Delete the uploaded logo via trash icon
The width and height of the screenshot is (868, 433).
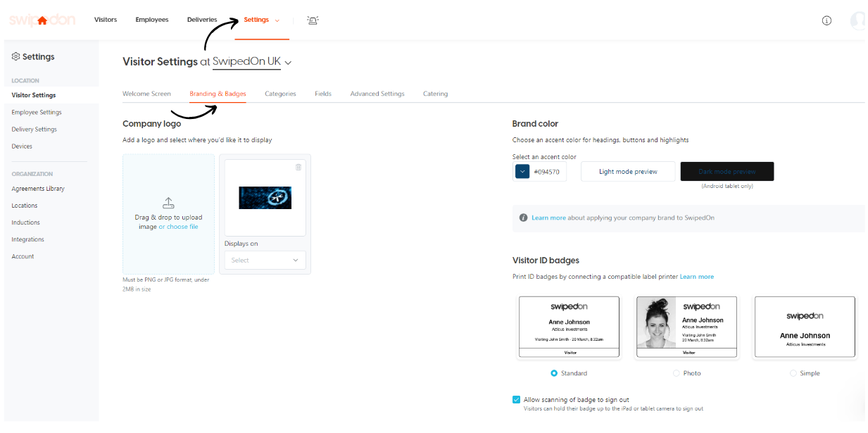pyautogui.click(x=298, y=167)
